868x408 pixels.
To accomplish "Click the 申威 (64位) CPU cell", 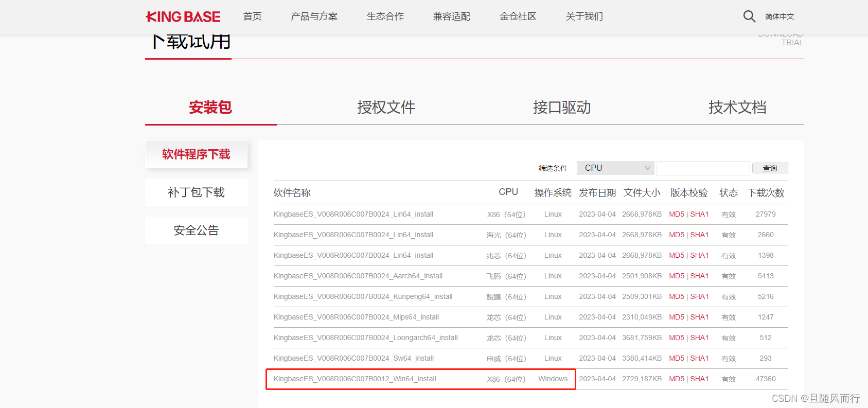I will click(x=506, y=359).
